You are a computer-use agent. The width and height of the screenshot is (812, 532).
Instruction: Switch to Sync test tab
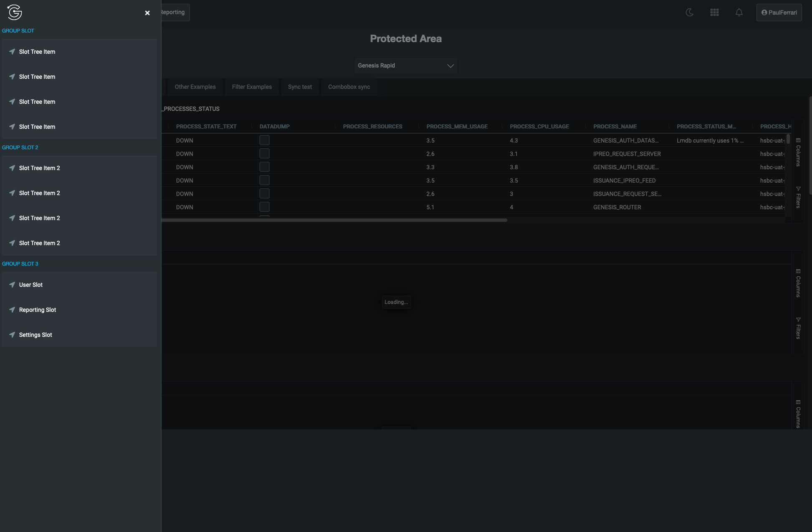tap(300, 87)
